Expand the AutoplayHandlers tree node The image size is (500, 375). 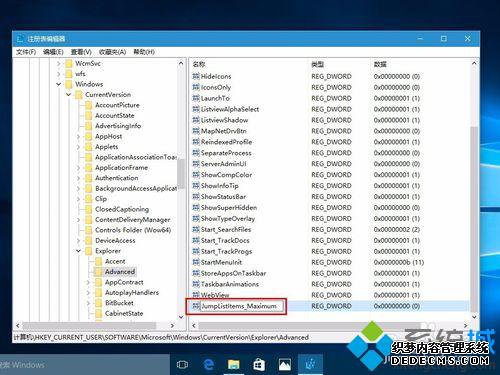pos(88,293)
